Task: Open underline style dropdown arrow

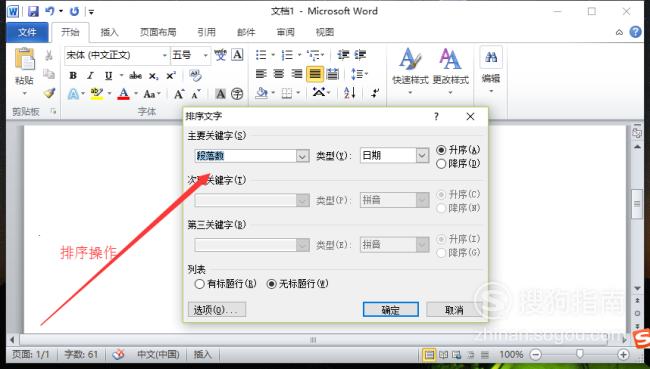Action: coord(121,75)
